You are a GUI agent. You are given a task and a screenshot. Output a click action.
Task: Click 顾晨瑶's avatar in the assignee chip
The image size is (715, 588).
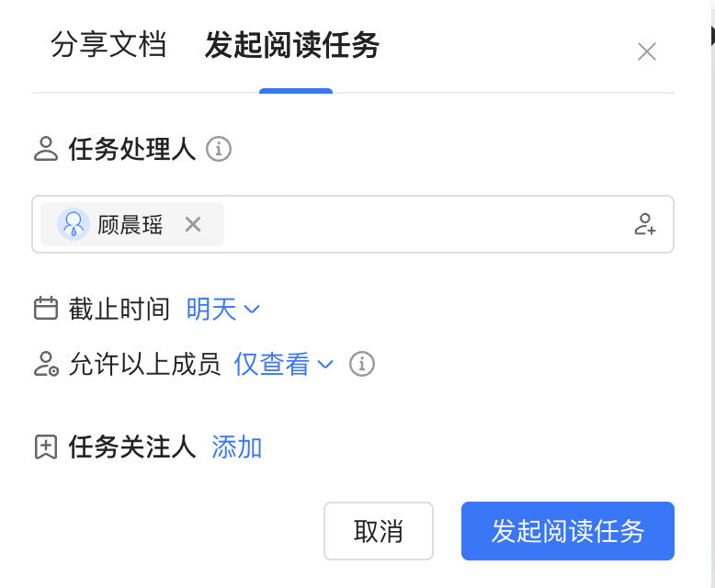73,224
